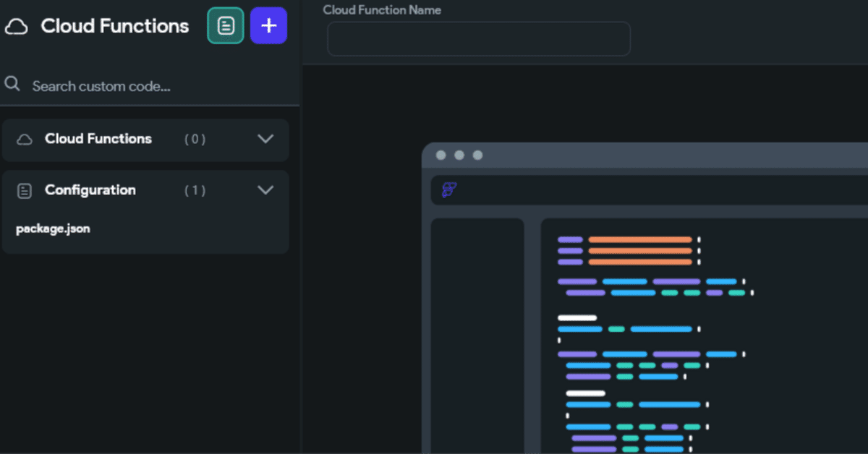Click the Cloud Functions section header
This screenshot has width=868, height=454.
(x=98, y=140)
